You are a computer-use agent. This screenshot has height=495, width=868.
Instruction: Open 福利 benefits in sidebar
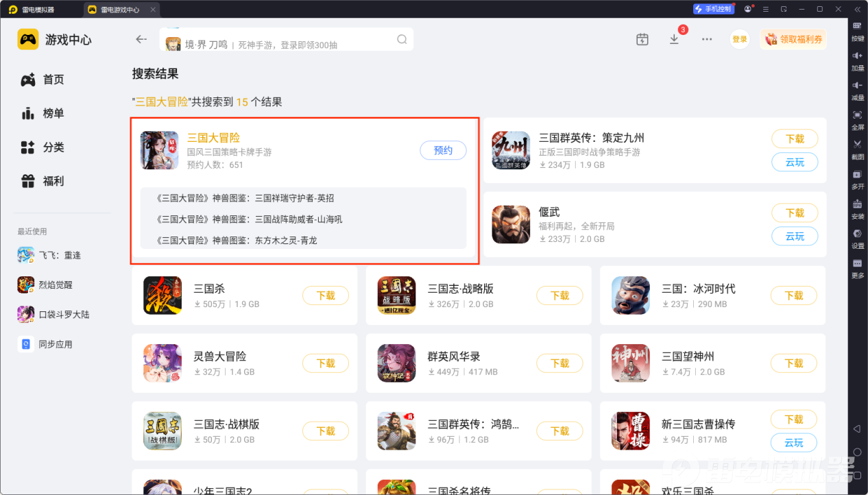click(43, 181)
